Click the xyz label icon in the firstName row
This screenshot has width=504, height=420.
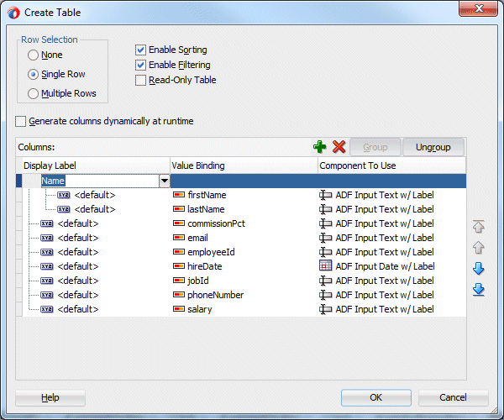click(64, 195)
